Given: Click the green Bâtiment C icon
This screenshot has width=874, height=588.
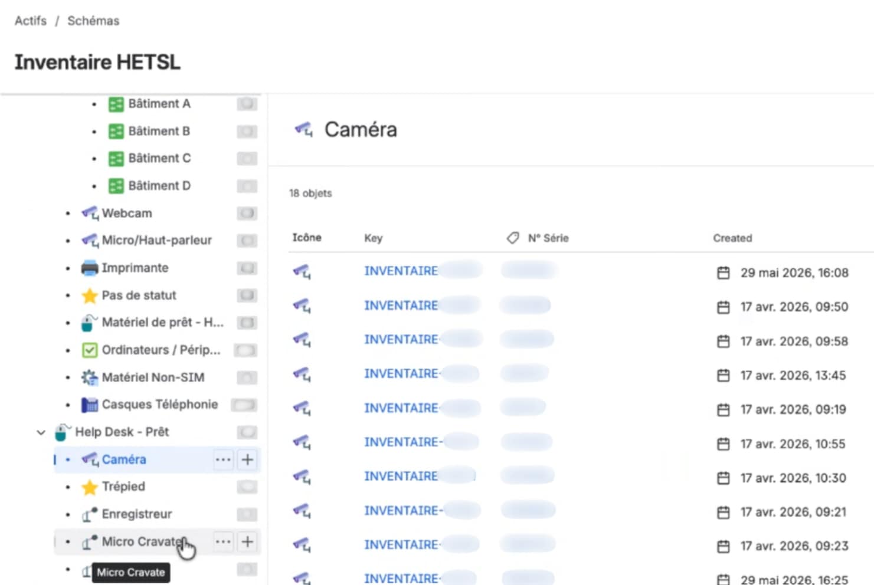Looking at the screenshot, I should (116, 159).
